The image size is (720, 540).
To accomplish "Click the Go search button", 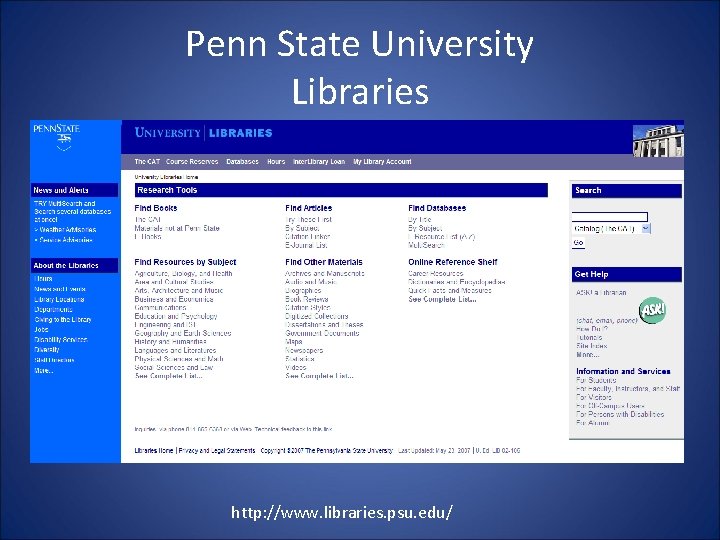I will pyautogui.click(x=579, y=242).
